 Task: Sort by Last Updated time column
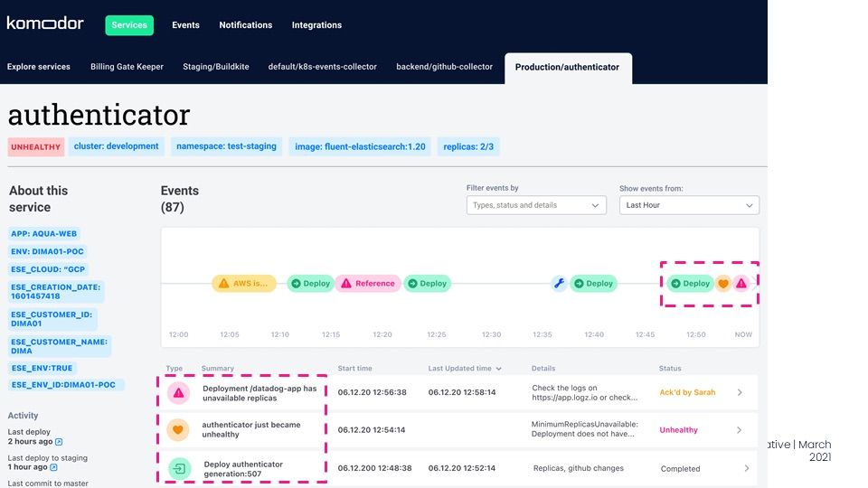465,369
